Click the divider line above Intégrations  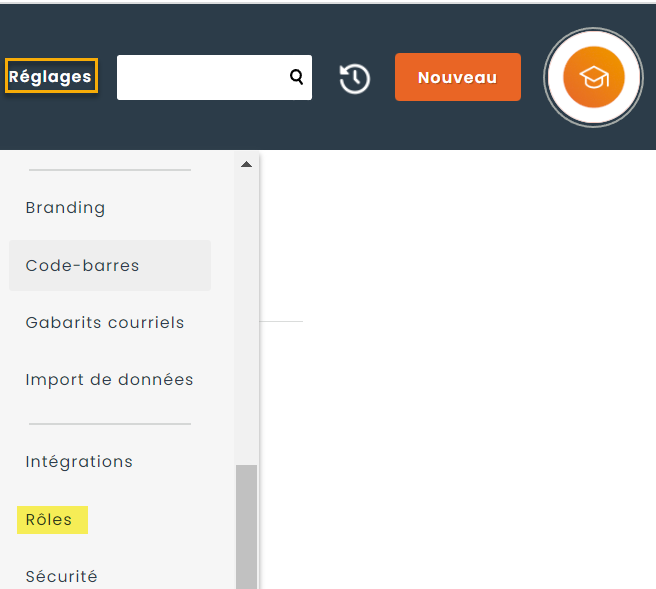(x=109, y=424)
